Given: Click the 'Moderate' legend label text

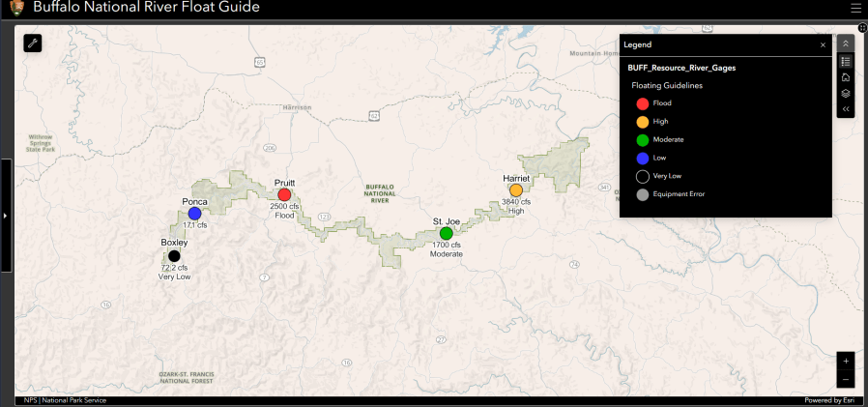Looking at the screenshot, I should click(668, 139).
